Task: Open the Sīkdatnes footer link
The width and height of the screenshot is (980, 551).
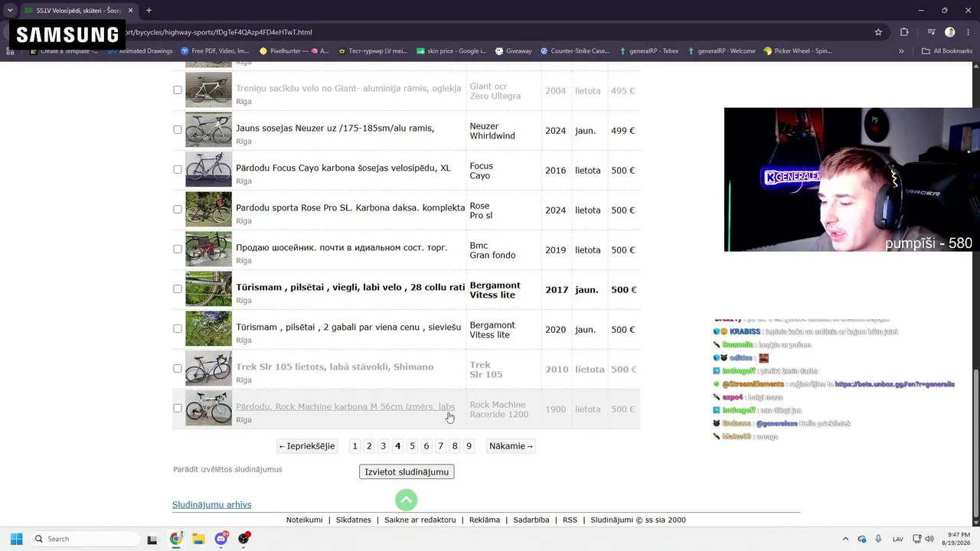Action: point(354,520)
